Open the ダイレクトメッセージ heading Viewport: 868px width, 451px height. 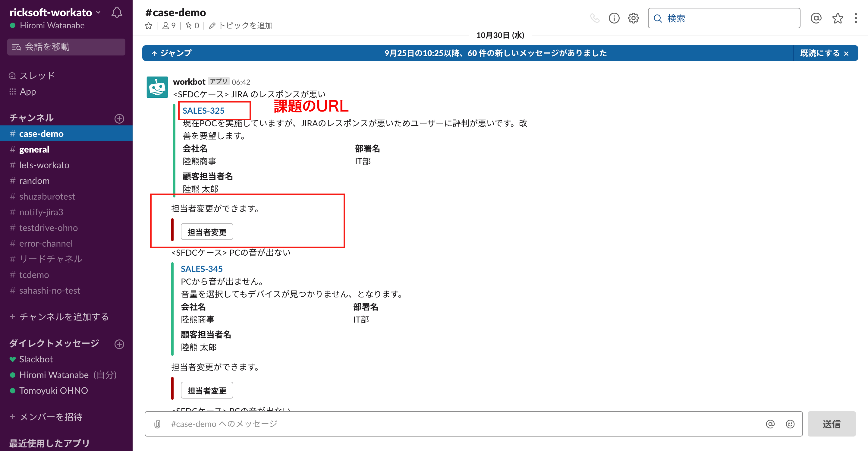coord(54,343)
